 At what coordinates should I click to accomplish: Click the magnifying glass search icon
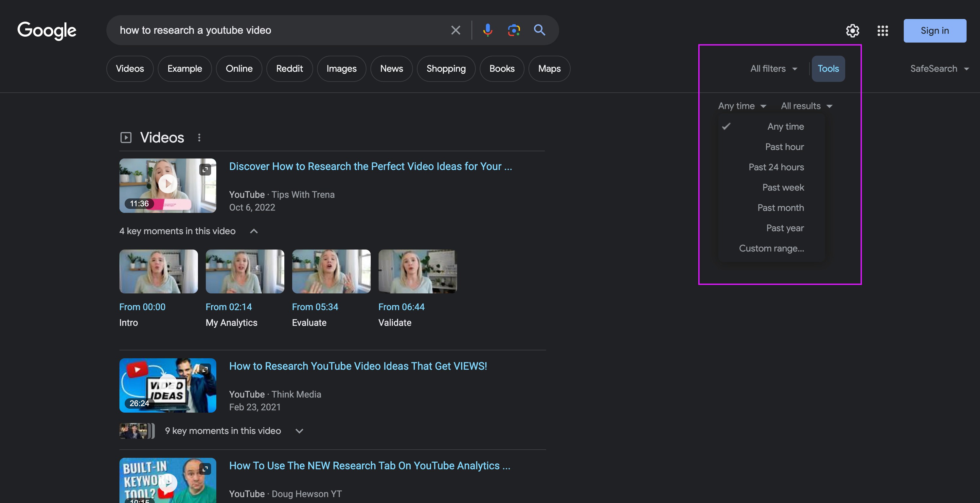pyautogui.click(x=540, y=30)
